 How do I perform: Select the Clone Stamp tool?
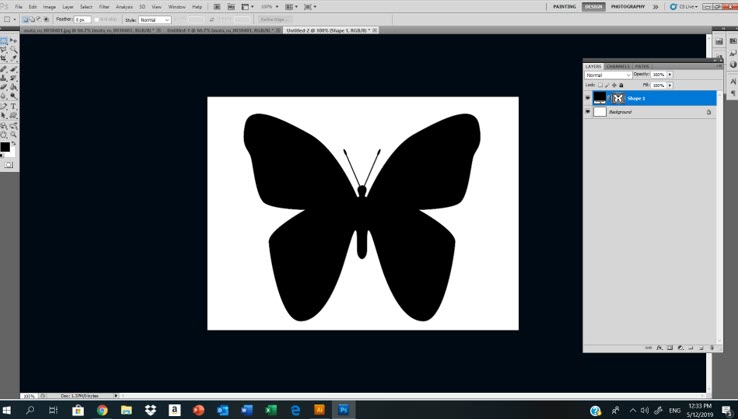click(x=4, y=78)
